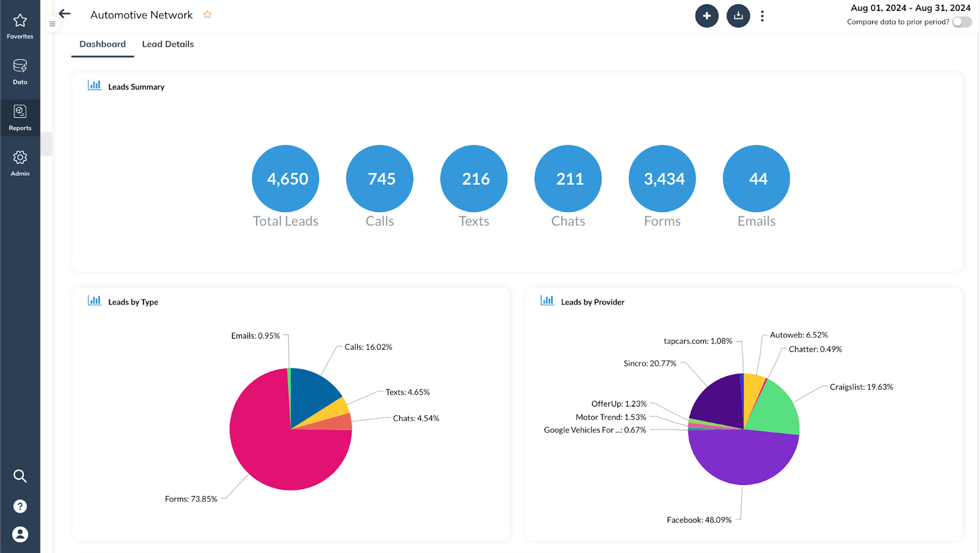Click the 4,650 Total Leads circle
The height and width of the screenshot is (553, 980).
(285, 178)
